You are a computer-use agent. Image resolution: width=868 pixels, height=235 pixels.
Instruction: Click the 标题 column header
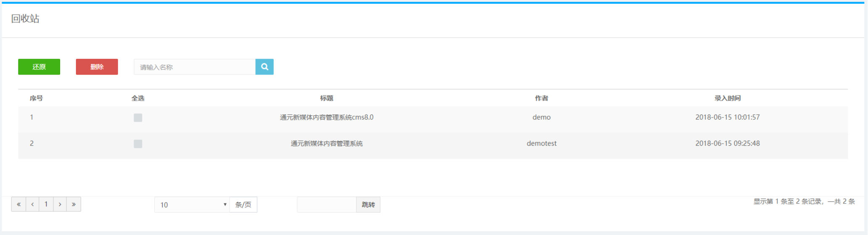point(327,98)
